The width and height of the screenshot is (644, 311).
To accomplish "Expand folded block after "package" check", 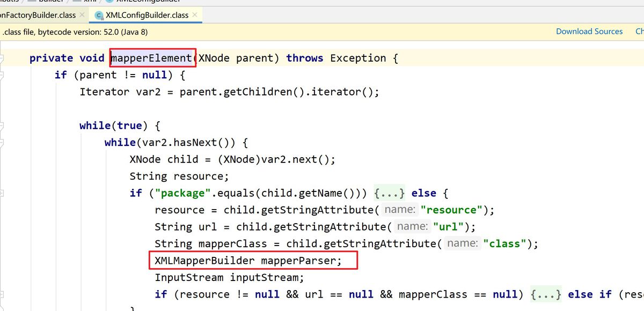I will pyautogui.click(x=389, y=193).
